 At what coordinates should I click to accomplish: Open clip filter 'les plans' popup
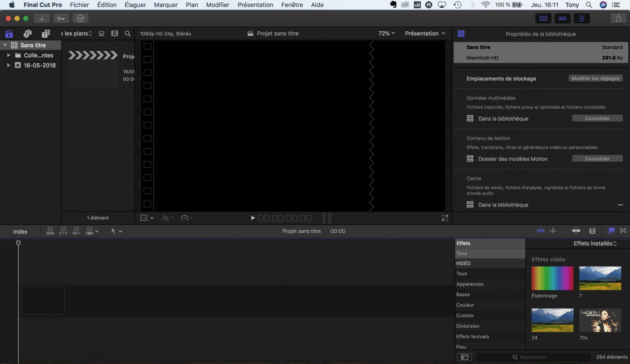pyautogui.click(x=77, y=34)
